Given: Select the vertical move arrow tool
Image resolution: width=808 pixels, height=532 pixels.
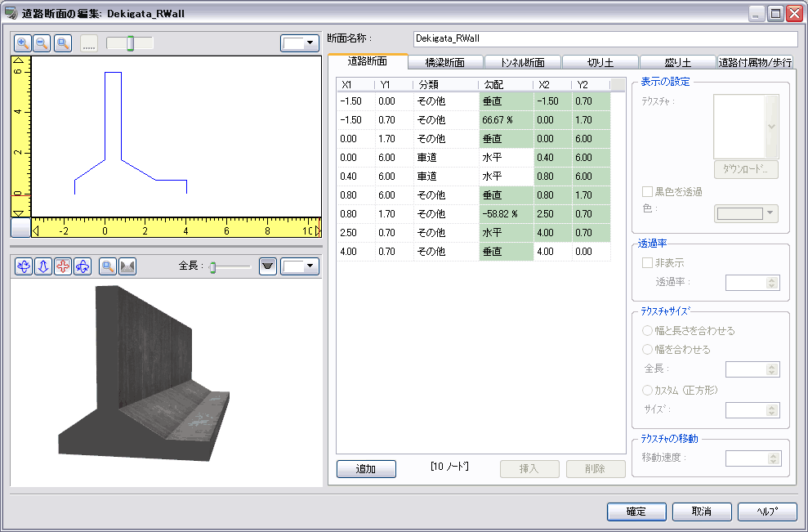Looking at the screenshot, I should (43, 266).
